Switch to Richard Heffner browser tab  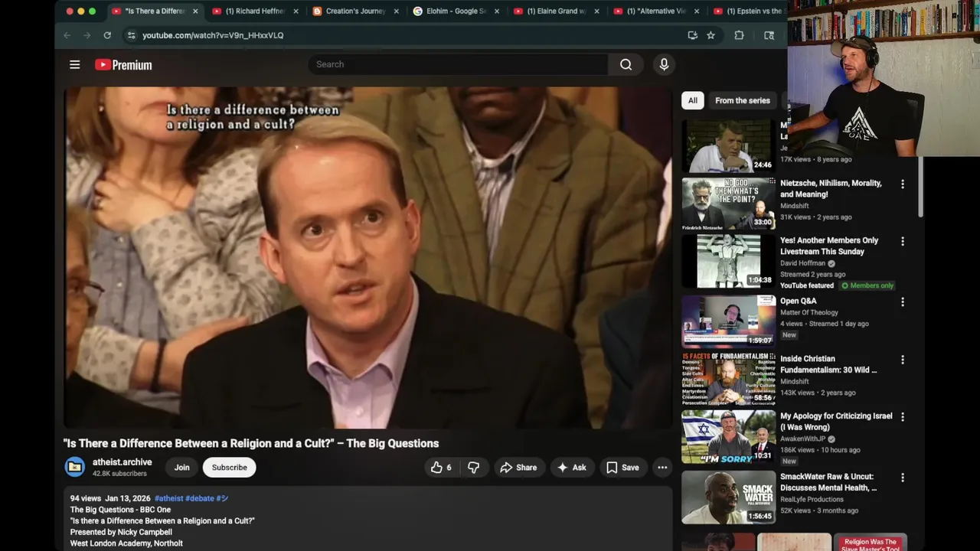click(256, 11)
